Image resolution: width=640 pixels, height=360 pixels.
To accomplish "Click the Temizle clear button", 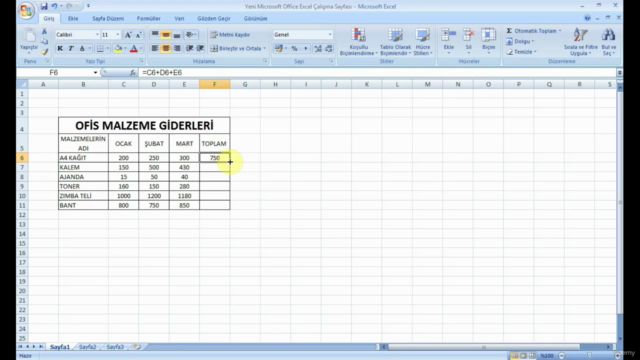I will (x=522, y=52).
